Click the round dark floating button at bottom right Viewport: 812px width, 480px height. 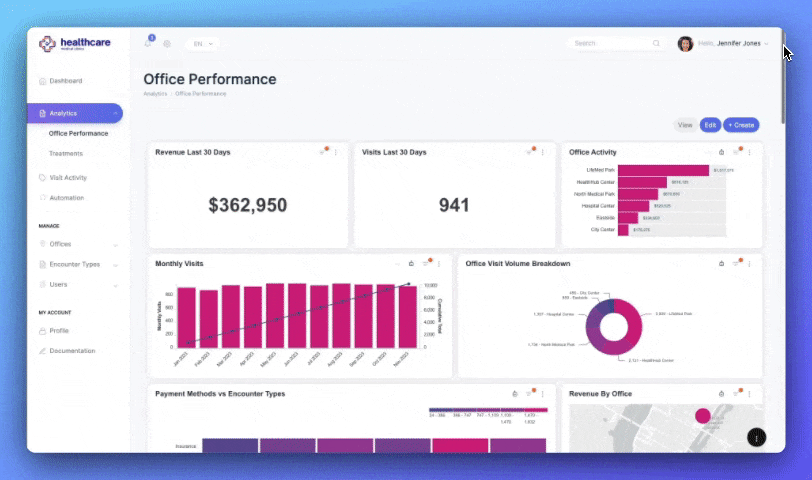point(757,437)
